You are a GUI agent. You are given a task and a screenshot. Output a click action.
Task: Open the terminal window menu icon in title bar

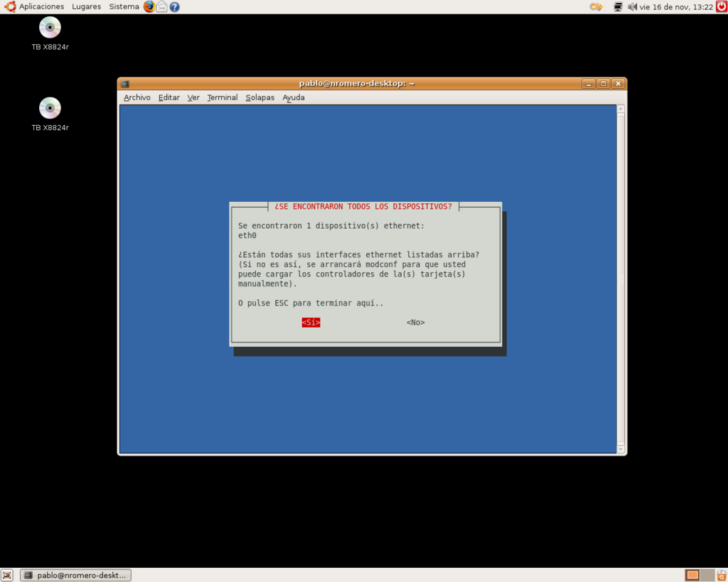[125, 84]
